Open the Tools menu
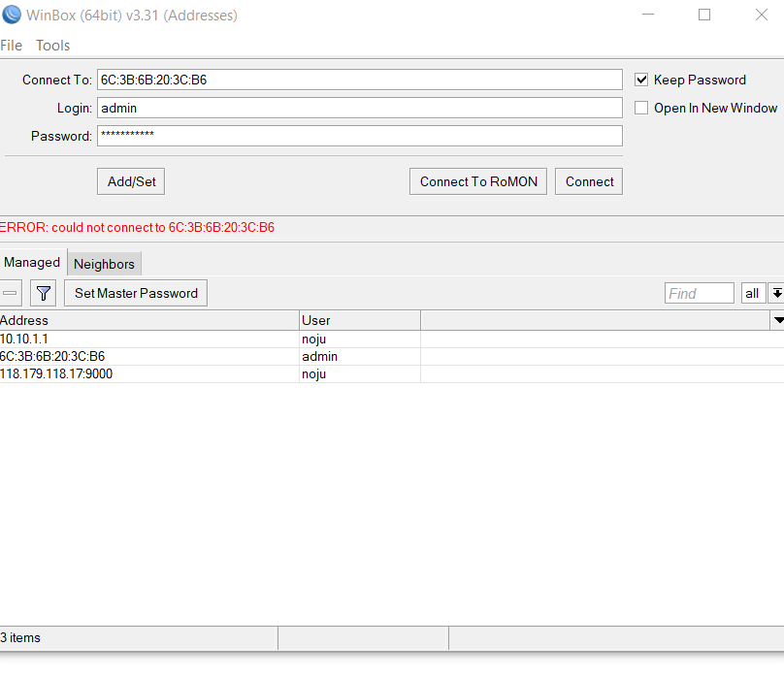Viewport: 784px width, 679px height. pyautogui.click(x=52, y=46)
